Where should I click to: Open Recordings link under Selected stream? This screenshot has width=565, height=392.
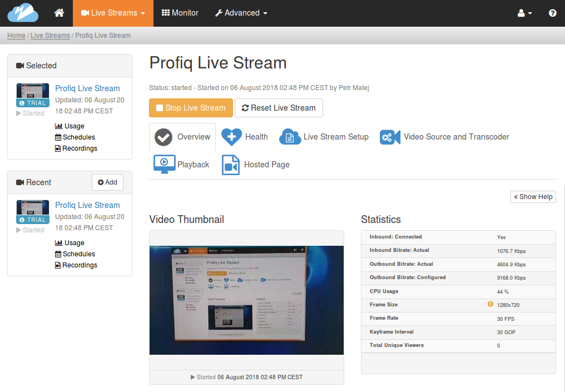click(76, 148)
